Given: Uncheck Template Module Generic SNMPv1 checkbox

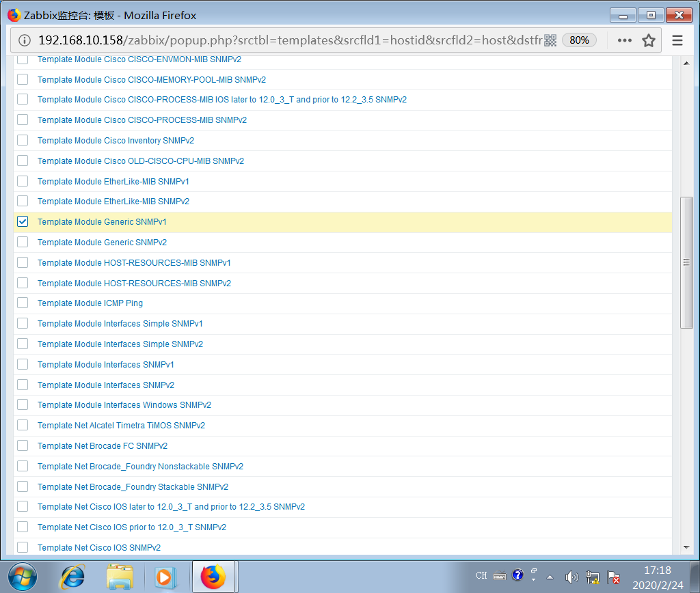Looking at the screenshot, I should [23, 221].
